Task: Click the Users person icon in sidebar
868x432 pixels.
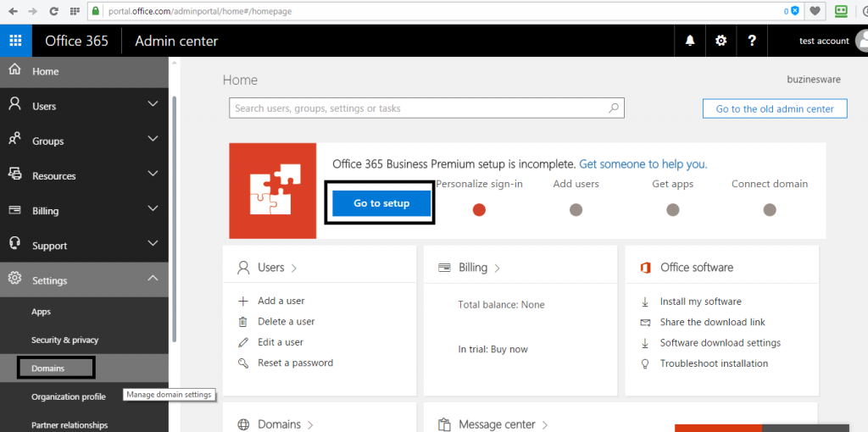Action: click(x=15, y=104)
